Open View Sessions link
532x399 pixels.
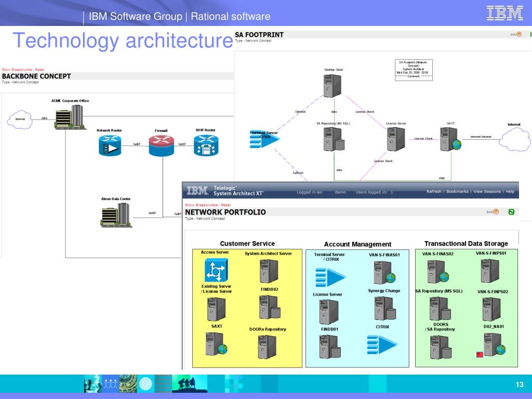click(487, 191)
